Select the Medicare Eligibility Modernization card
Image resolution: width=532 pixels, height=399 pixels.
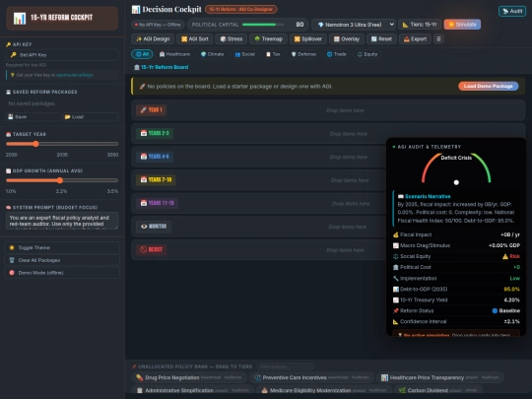[x=324, y=390]
